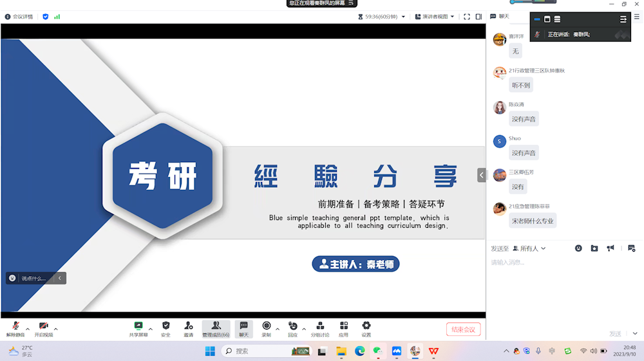
Task: Collapse the 说点什么 bar arrow
Action: (x=60, y=278)
